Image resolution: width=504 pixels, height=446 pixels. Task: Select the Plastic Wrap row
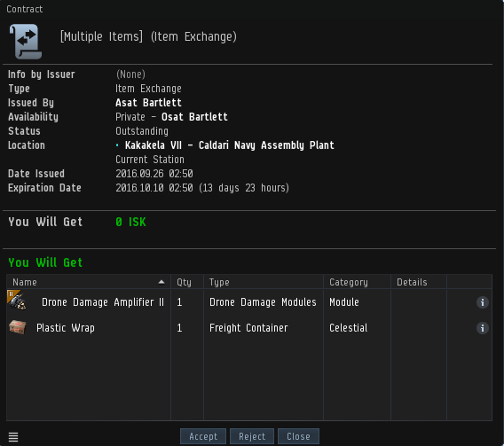click(249, 328)
